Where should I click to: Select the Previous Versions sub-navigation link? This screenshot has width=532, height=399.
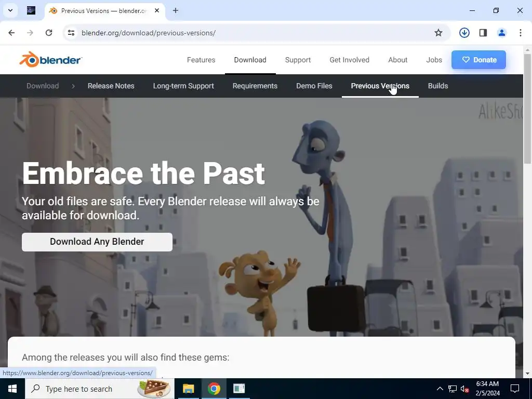coord(380,86)
